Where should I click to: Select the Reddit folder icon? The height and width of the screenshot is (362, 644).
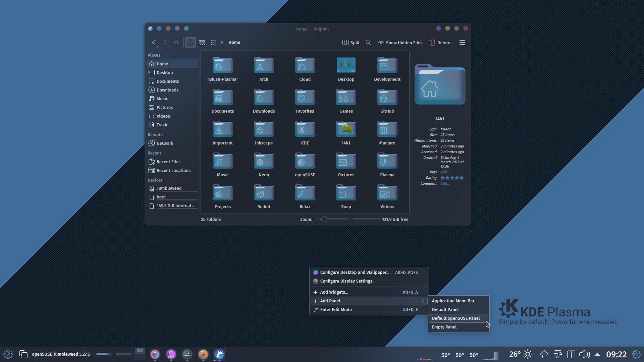(264, 193)
